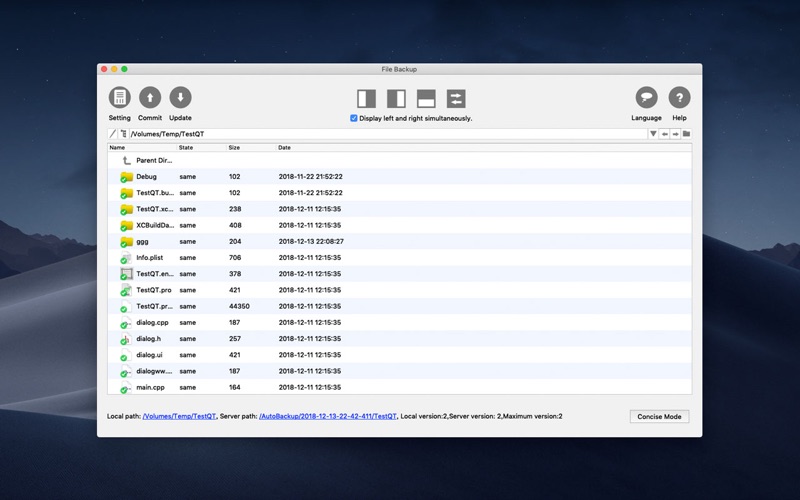
Task: Select the ggg folder name
Action: [x=142, y=242]
